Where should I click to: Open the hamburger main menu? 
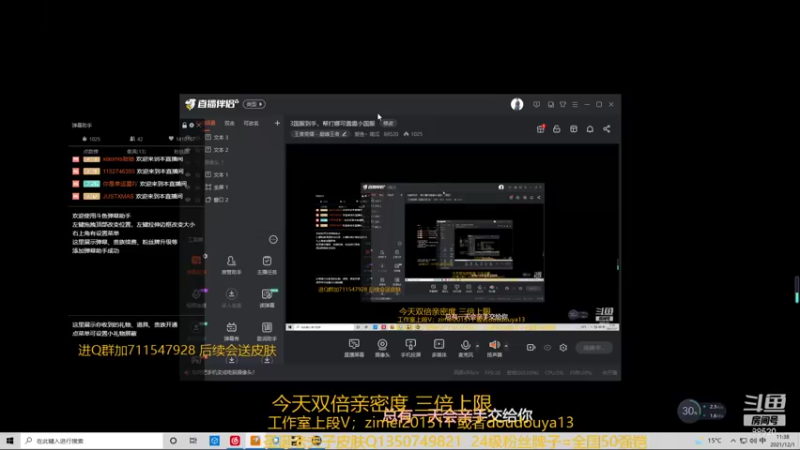[575, 104]
